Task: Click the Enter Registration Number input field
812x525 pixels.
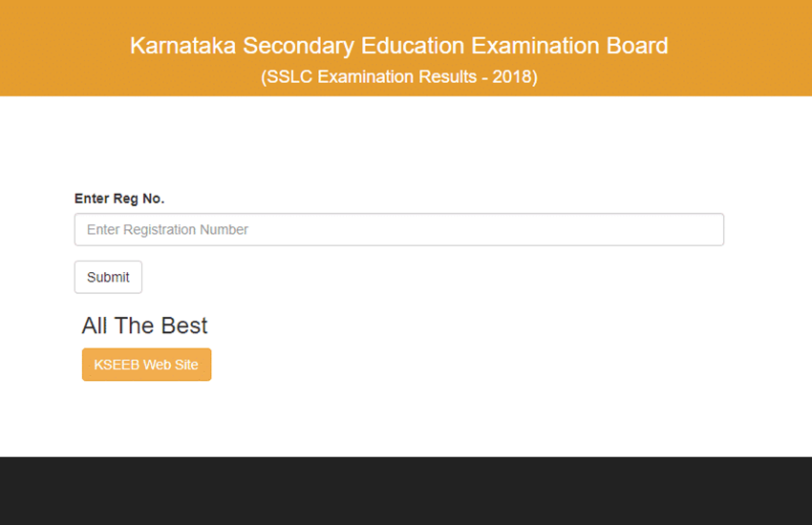Action: pos(398,230)
